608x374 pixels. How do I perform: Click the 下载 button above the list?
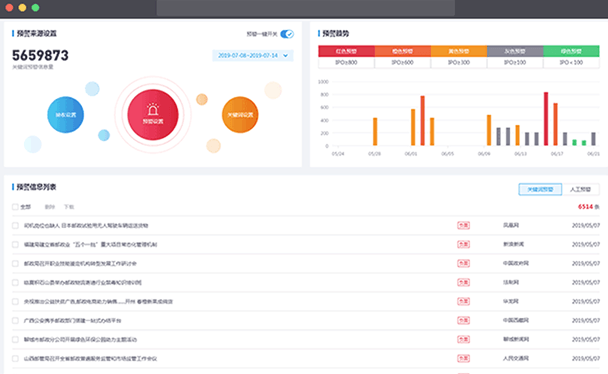(x=69, y=207)
